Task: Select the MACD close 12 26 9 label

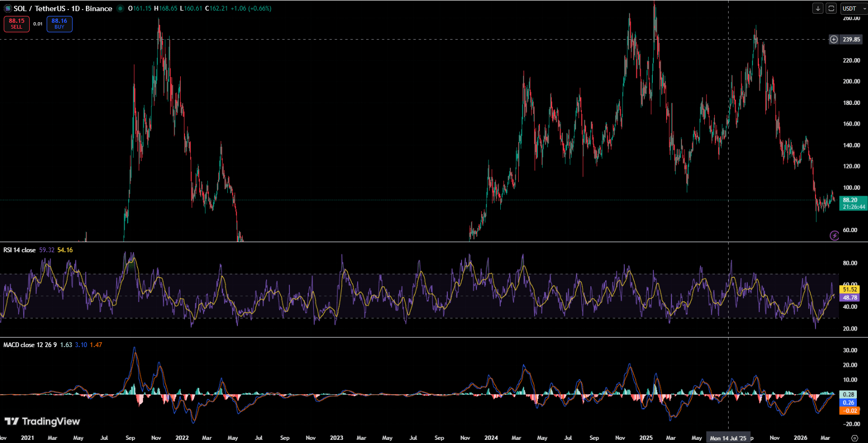Action: click(30, 345)
